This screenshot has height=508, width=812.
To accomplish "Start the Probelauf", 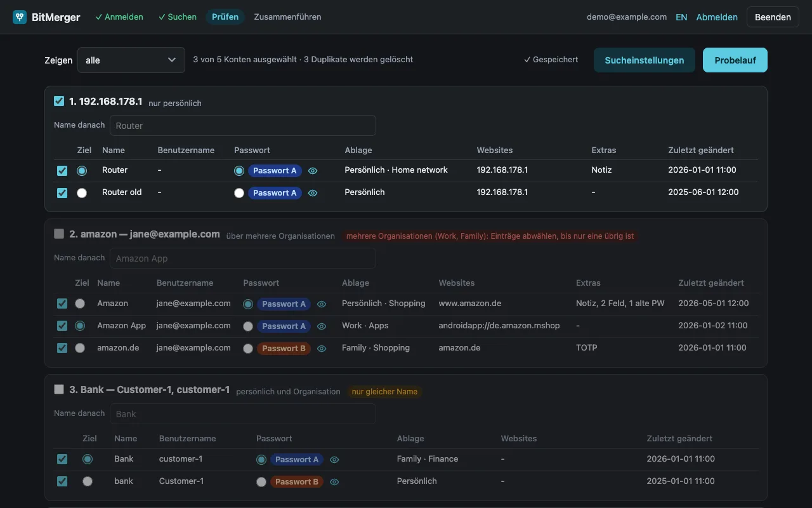I will coord(735,60).
